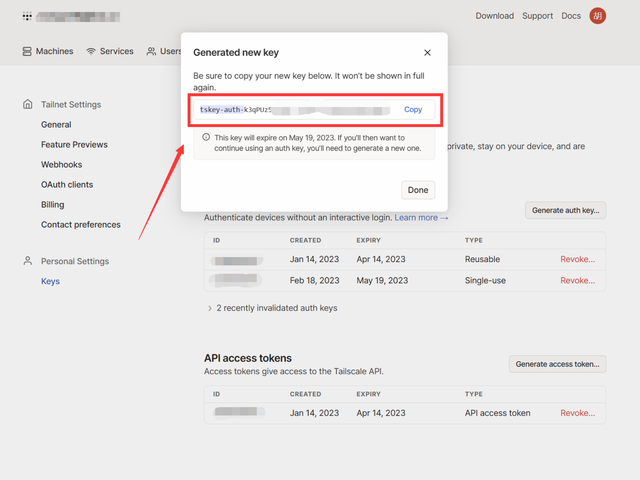The width and height of the screenshot is (640, 480).
Task: Open Webhooks settings page
Action: (x=62, y=165)
